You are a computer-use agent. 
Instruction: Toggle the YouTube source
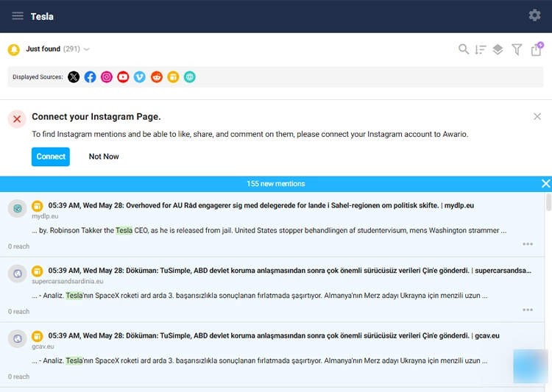tap(123, 77)
